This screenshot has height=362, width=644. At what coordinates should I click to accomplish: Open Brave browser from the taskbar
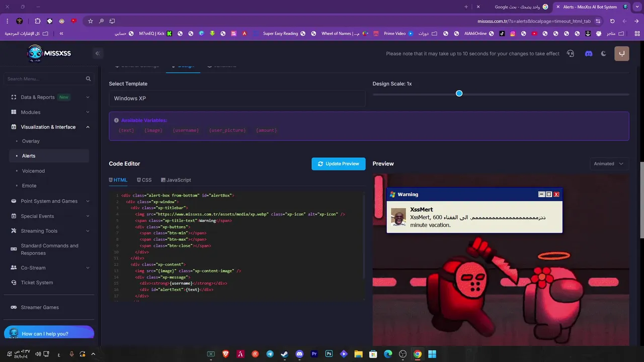226,354
